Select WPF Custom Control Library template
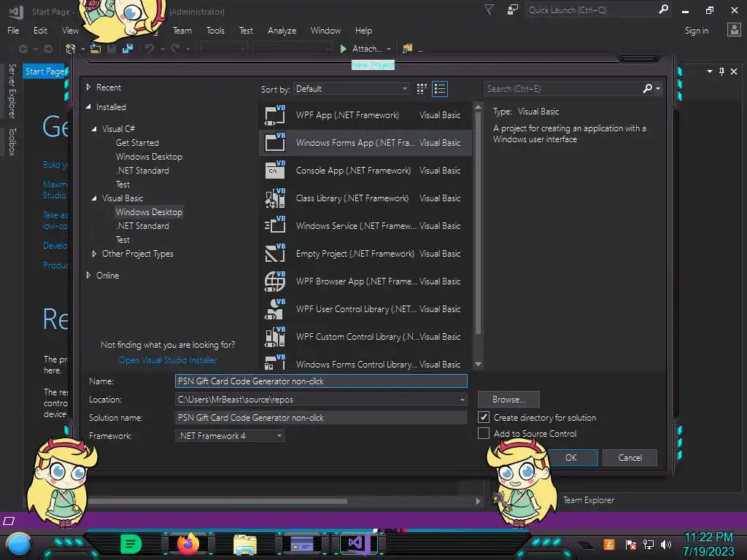 coord(365,337)
